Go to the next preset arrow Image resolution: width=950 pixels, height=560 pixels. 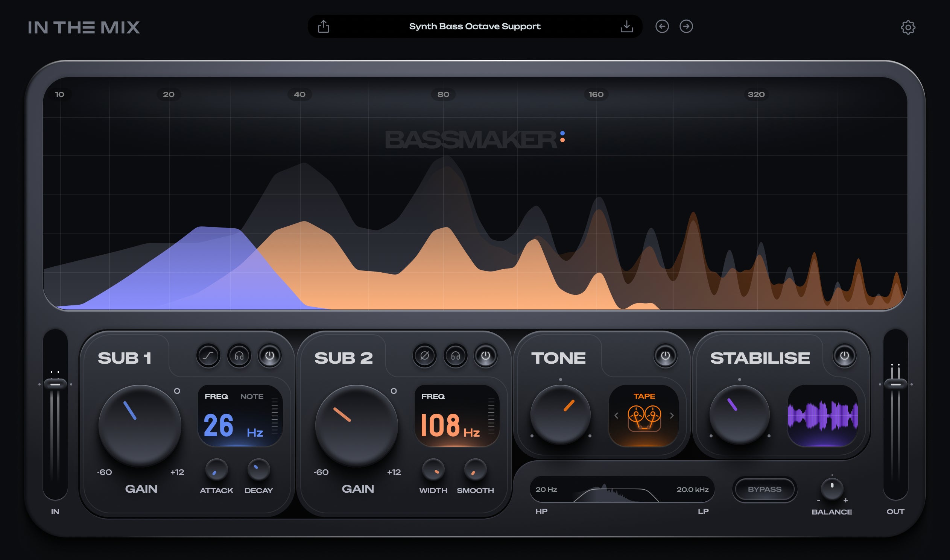[x=686, y=26]
